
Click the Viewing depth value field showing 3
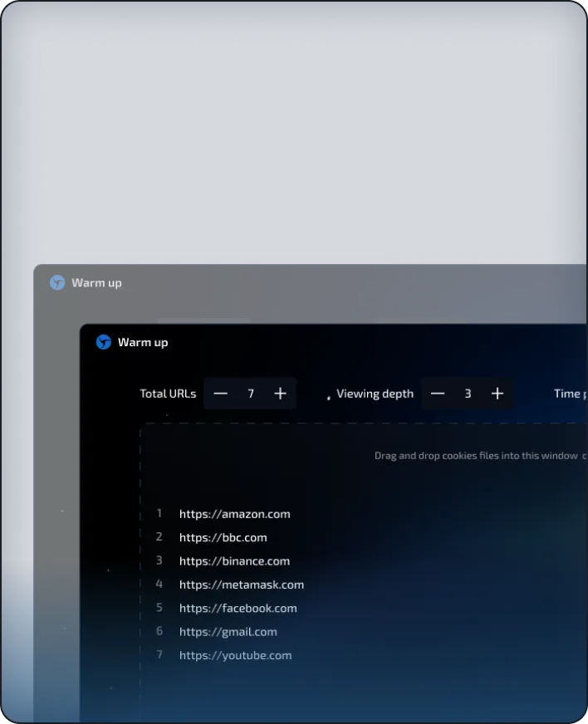pos(468,394)
